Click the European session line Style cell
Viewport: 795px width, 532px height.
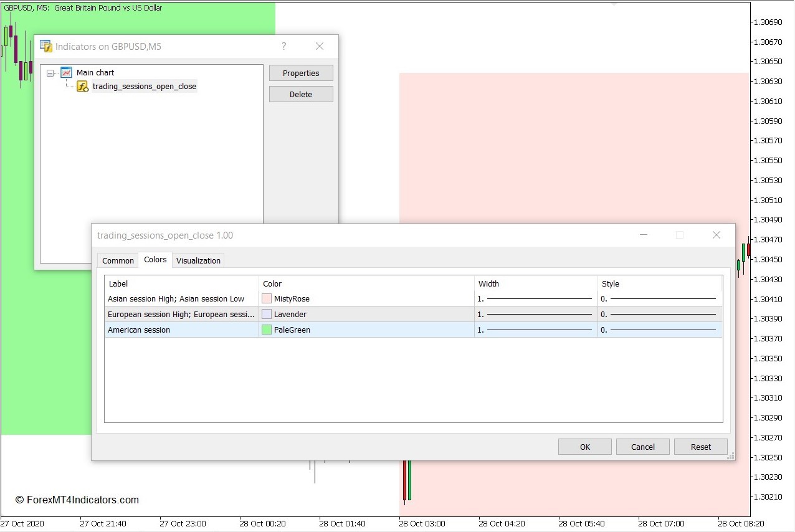(660, 315)
